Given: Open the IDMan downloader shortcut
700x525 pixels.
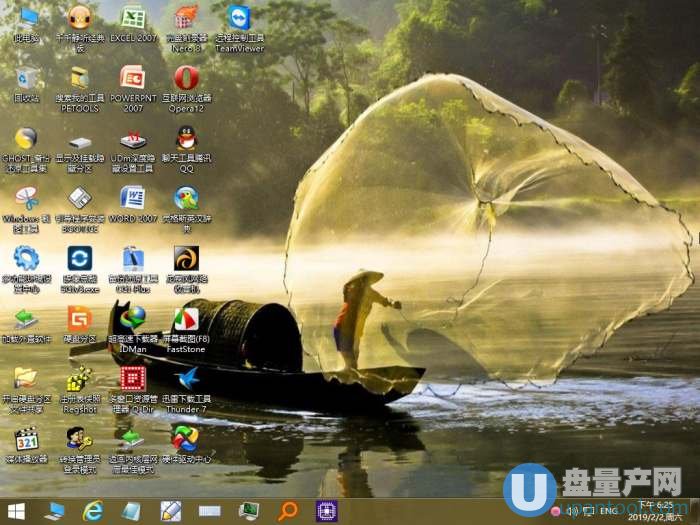Looking at the screenshot, I should [133, 329].
